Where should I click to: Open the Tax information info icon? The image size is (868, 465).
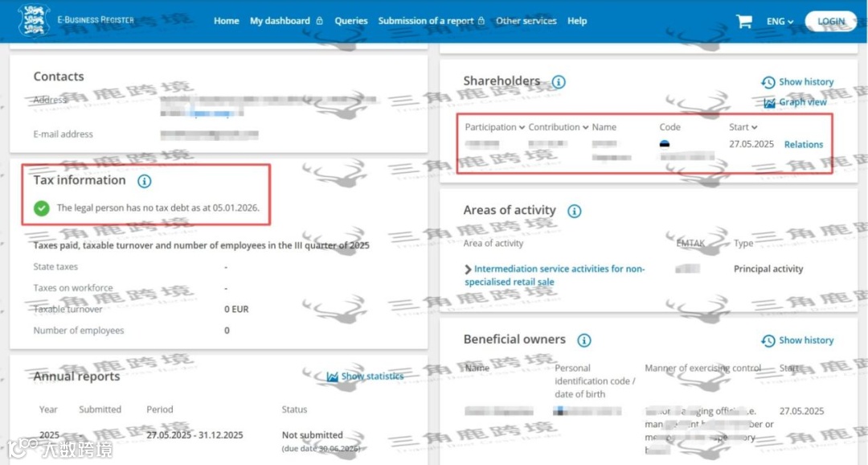point(144,181)
